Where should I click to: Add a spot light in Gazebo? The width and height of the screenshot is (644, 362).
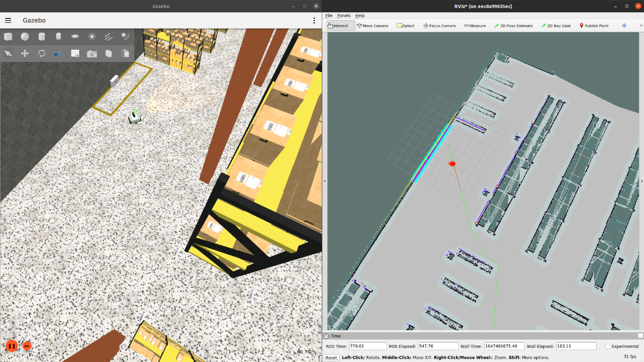coord(125,36)
